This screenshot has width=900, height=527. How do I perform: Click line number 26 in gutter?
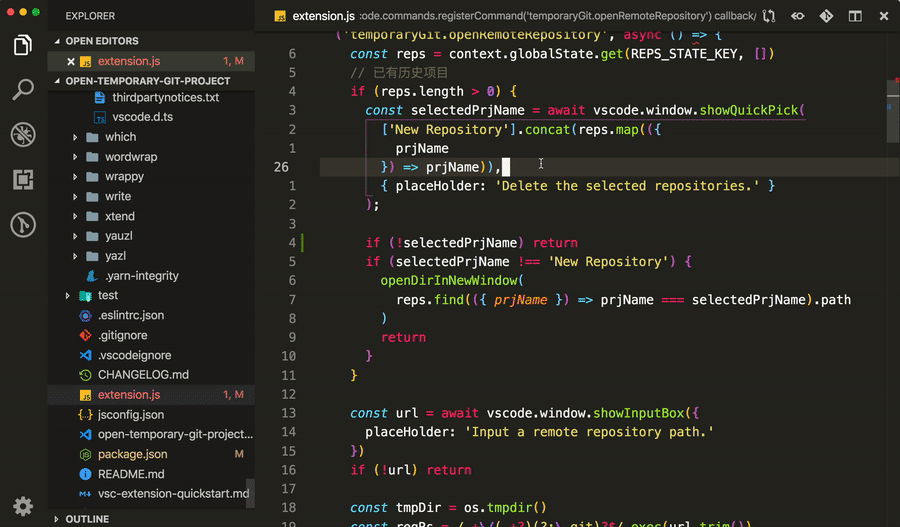click(281, 167)
